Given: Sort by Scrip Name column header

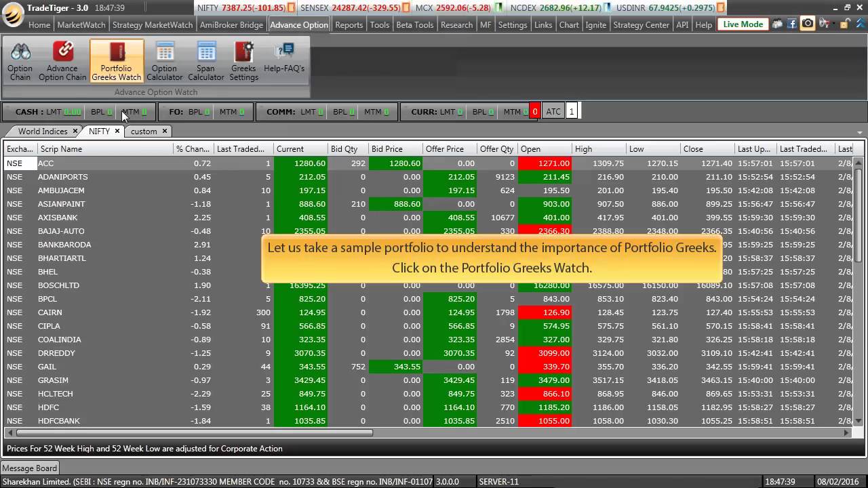Looking at the screenshot, I should 105,149.
